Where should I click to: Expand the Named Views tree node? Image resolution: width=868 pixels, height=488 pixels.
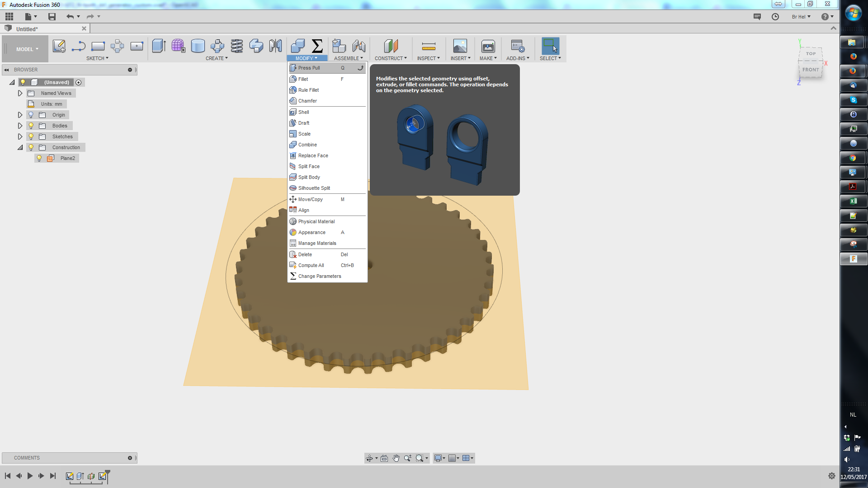pyautogui.click(x=20, y=93)
